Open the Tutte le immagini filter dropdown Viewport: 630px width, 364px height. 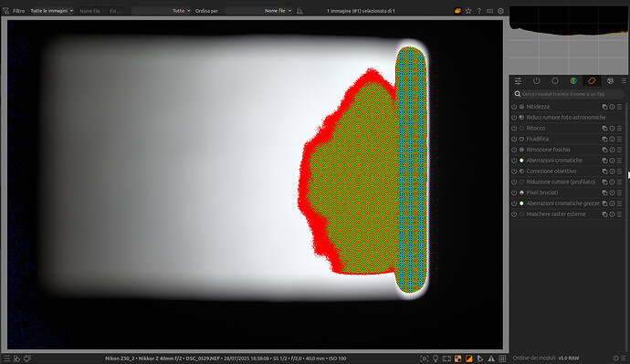[52, 11]
